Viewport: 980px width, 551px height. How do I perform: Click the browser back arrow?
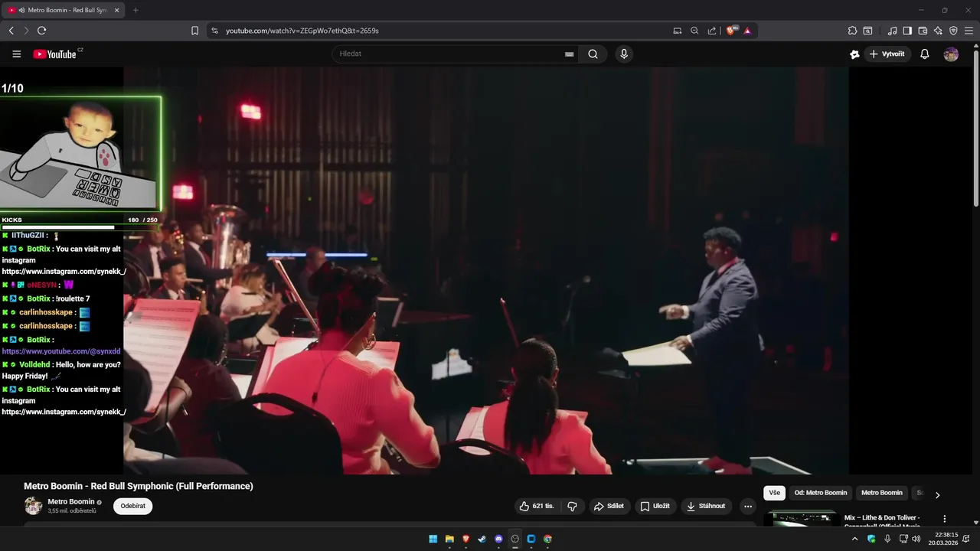pos(11,31)
